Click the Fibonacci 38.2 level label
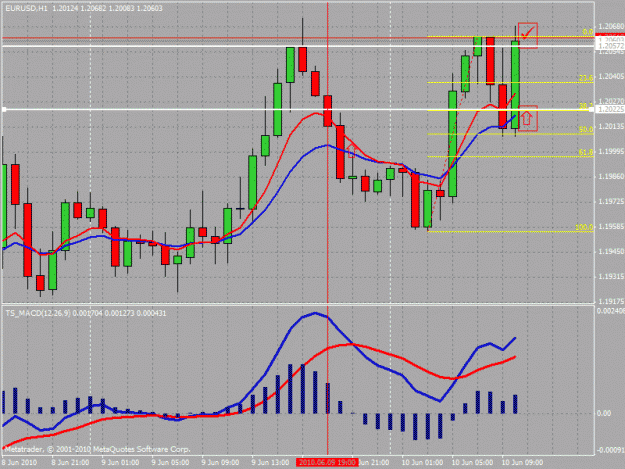The height and width of the screenshot is (469, 625). click(586, 106)
